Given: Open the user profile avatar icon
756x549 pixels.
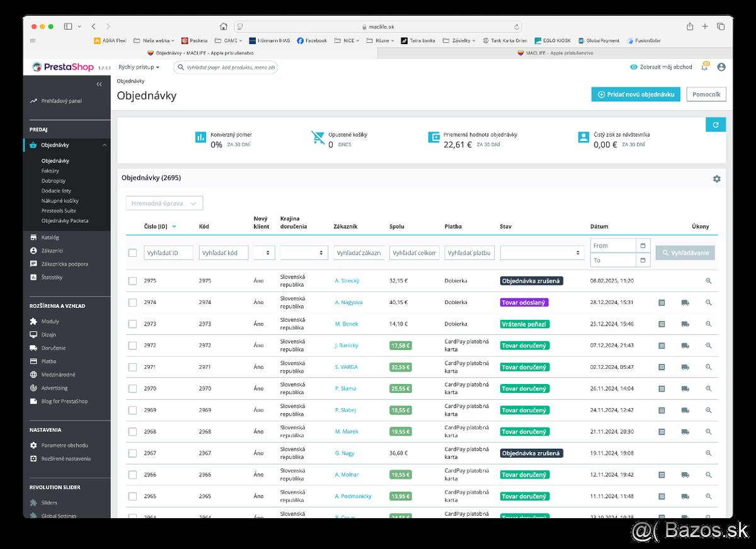Looking at the screenshot, I should pos(721,67).
